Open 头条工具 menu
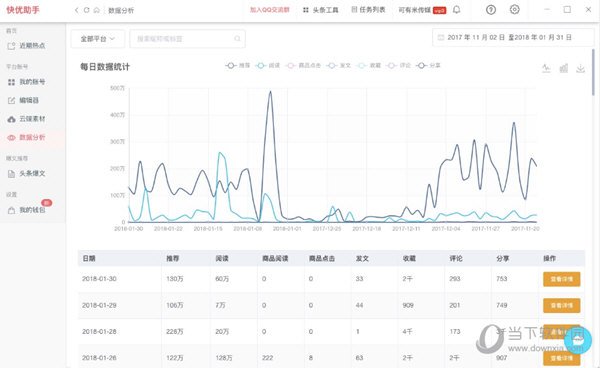 pos(325,10)
